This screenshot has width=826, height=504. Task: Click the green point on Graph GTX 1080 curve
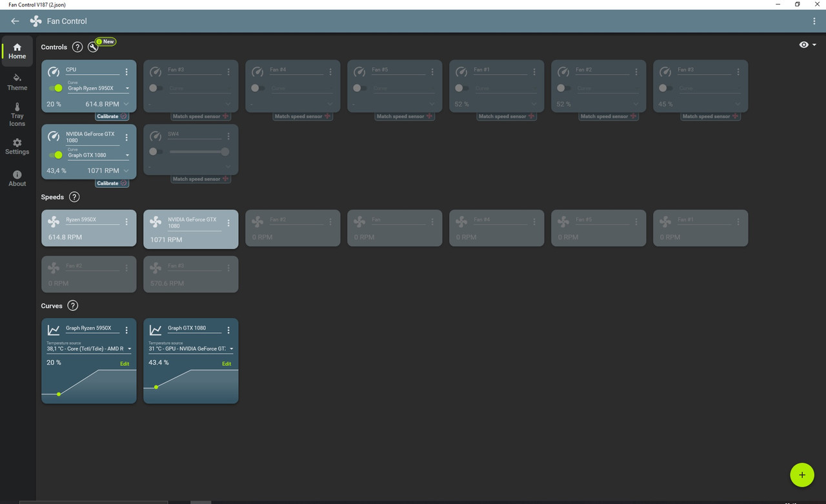coord(156,387)
